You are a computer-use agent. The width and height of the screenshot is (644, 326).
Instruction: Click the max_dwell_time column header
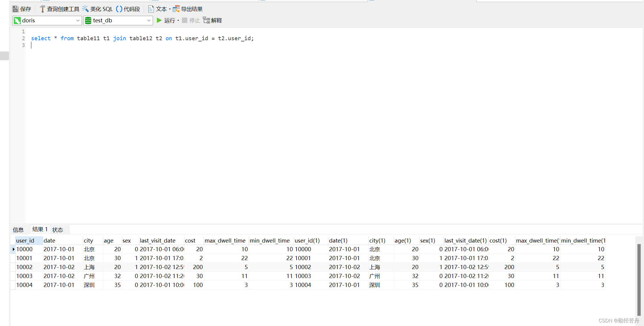pyautogui.click(x=226, y=240)
